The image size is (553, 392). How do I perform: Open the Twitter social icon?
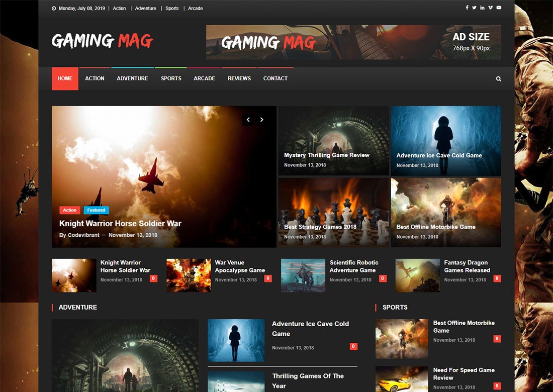coord(475,8)
